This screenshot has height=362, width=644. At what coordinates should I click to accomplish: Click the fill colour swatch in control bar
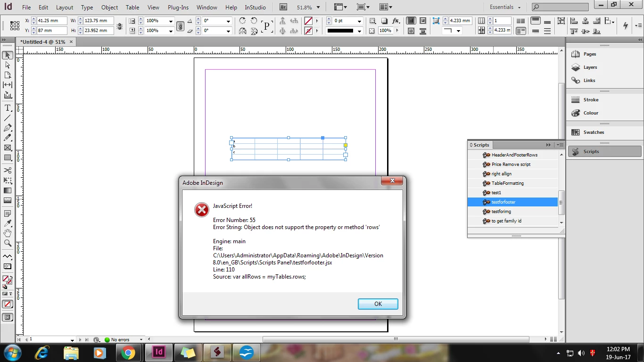308,21
